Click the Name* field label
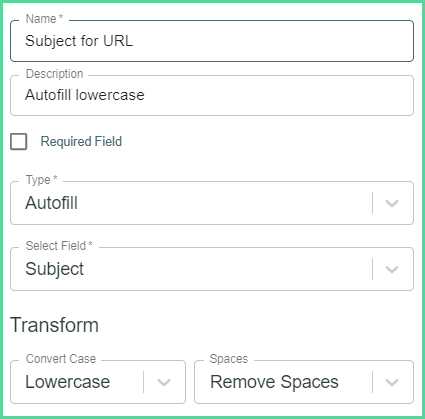The width and height of the screenshot is (425, 419). coord(44,19)
